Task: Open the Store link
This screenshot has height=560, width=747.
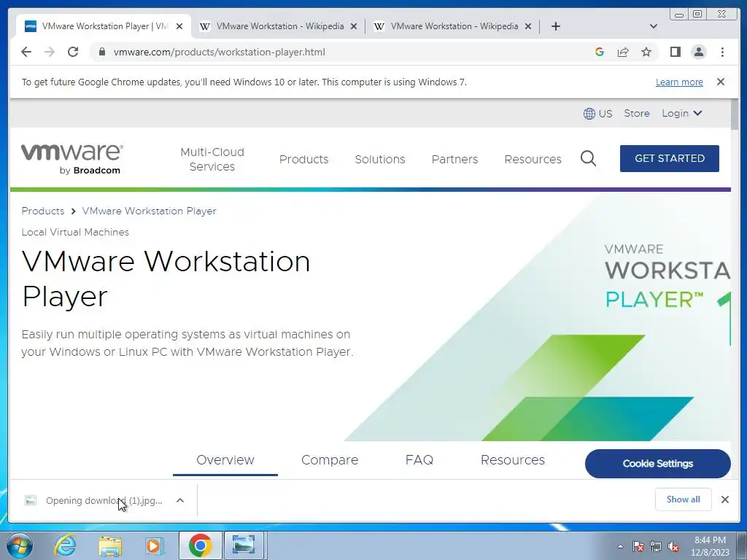Action: click(x=636, y=113)
